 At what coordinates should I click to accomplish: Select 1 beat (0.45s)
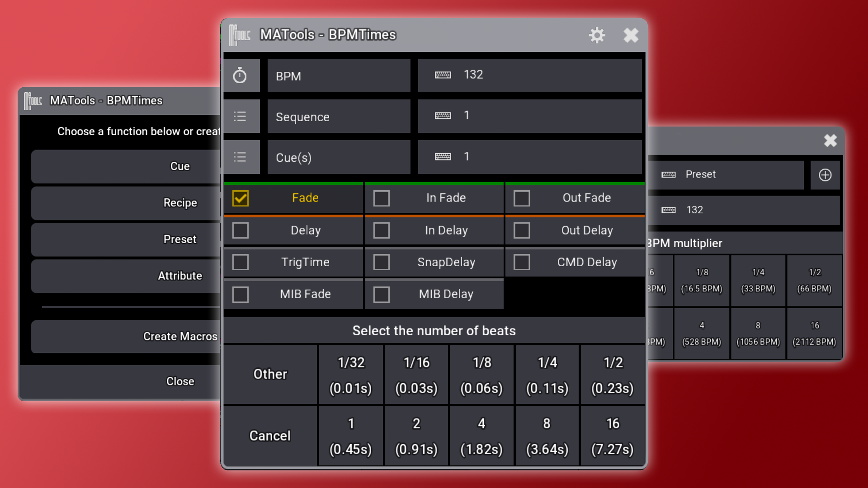click(351, 436)
